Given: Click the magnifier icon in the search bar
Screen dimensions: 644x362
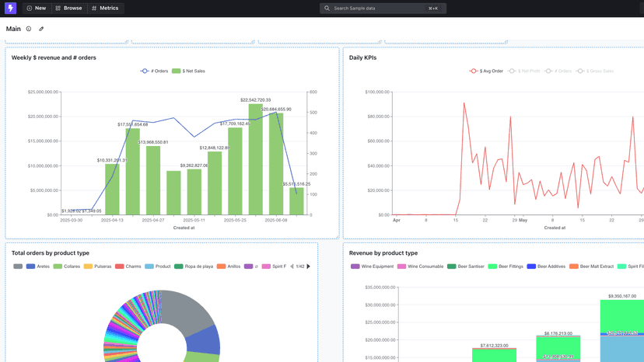Looking at the screenshot, I should point(327,9).
